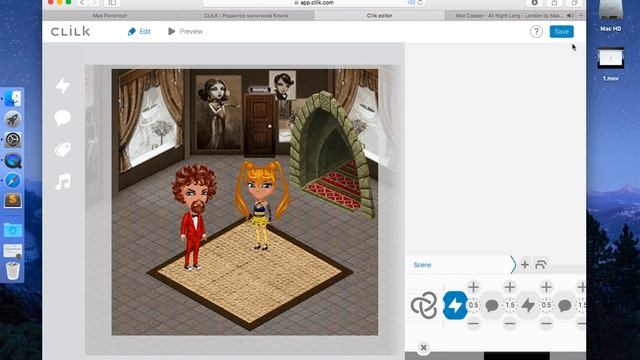This screenshot has width=640, height=360.
Task: Select the Mac HD drive on desktop
Action: (x=611, y=16)
